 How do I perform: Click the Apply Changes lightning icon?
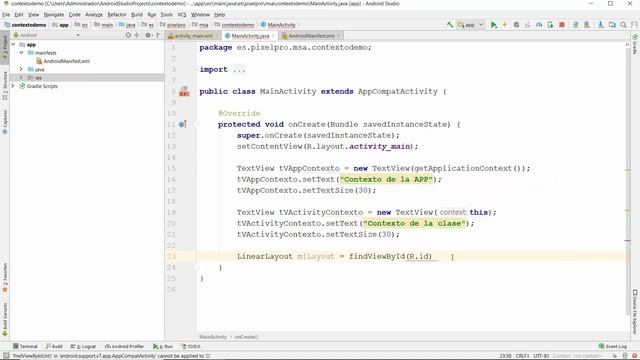505,25
